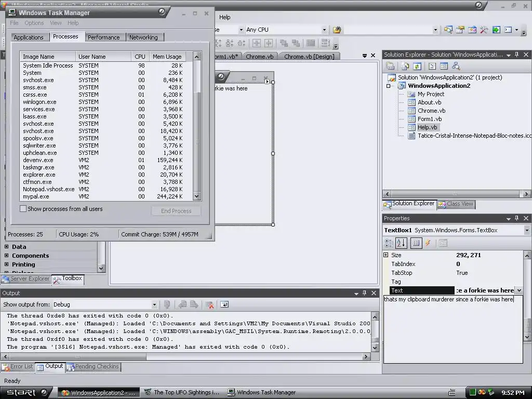
Task: Click View Designer icon in Solution Explorer
Action: pyautogui.click(x=444, y=66)
